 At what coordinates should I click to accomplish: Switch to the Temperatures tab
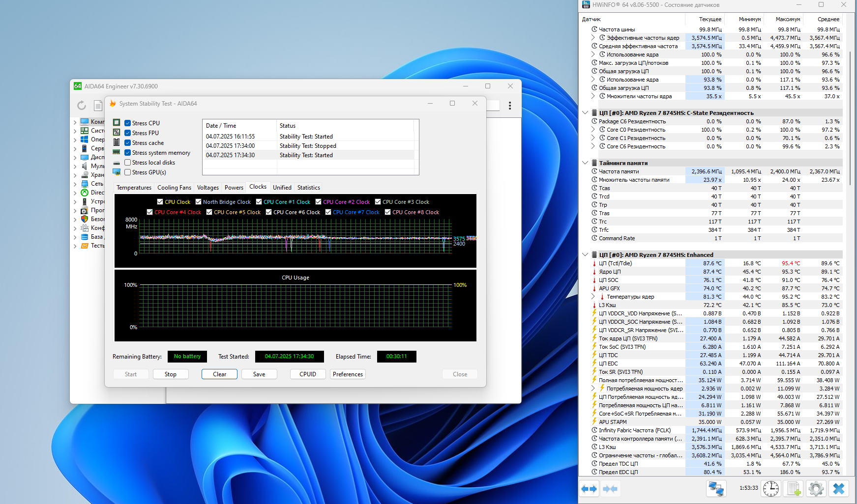[134, 188]
